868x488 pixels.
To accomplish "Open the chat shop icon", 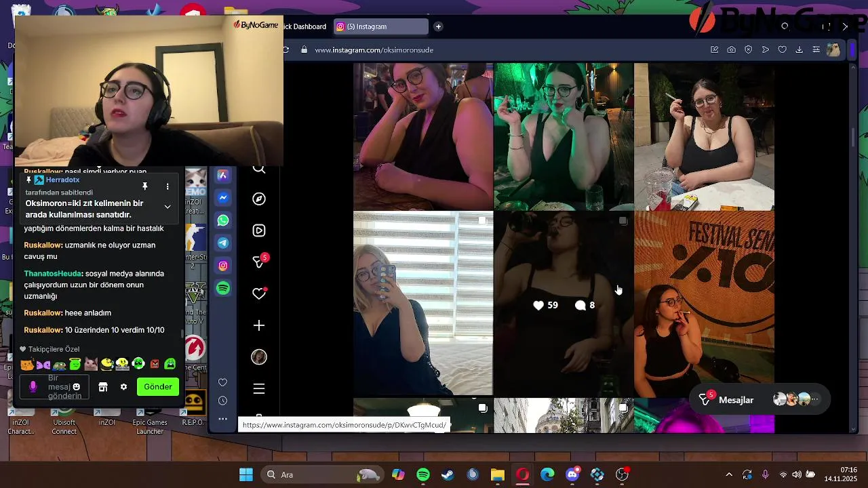I will (x=103, y=386).
